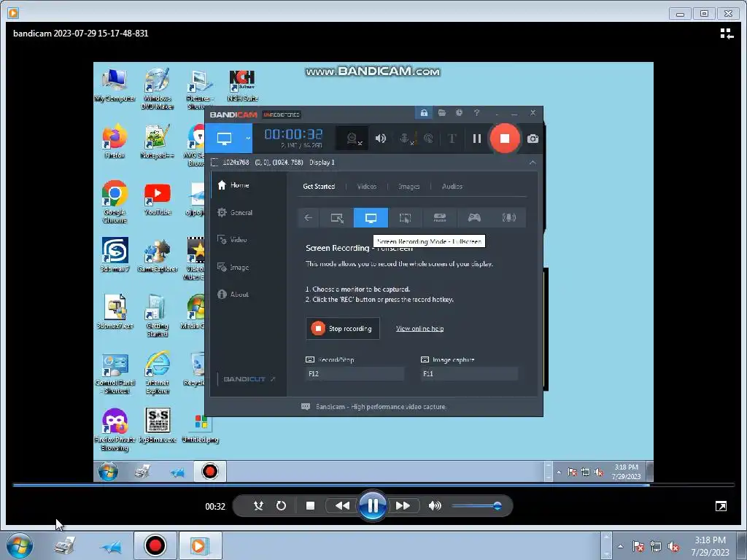This screenshot has height=560, width=747.
Task: Switch to the Audios tab
Action: pyautogui.click(x=452, y=186)
